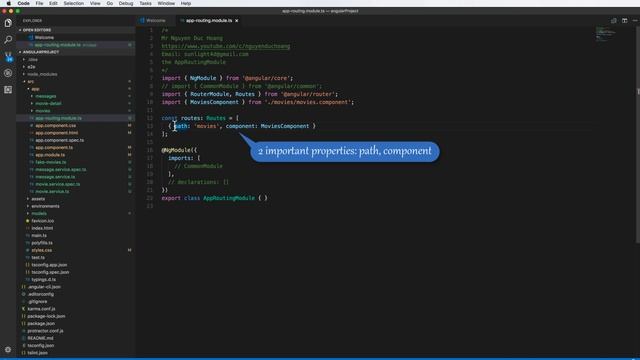Open karma.conf.js file
Image resolution: width=640 pixels, height=360 pixels.
point(41,309)
